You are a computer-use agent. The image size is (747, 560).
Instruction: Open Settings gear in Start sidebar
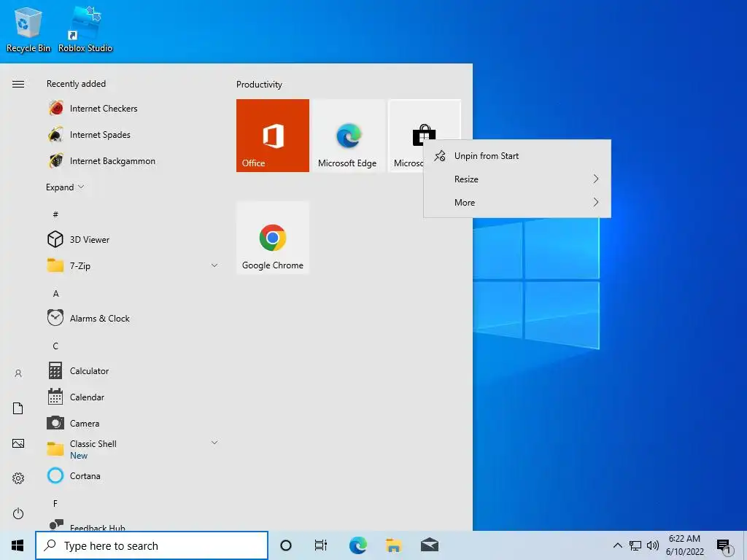pos(18,478)
